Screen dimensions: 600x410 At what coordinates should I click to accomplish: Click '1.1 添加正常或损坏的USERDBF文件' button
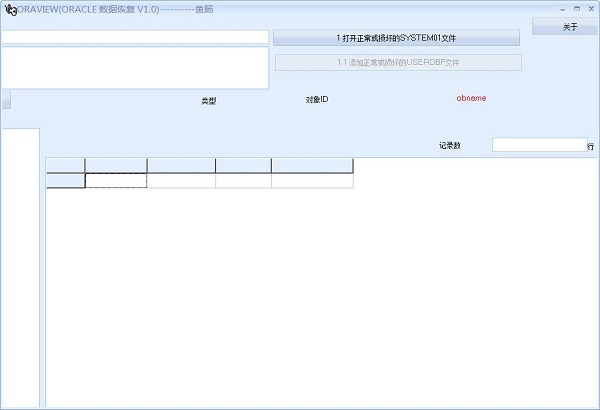pos(398,62)
